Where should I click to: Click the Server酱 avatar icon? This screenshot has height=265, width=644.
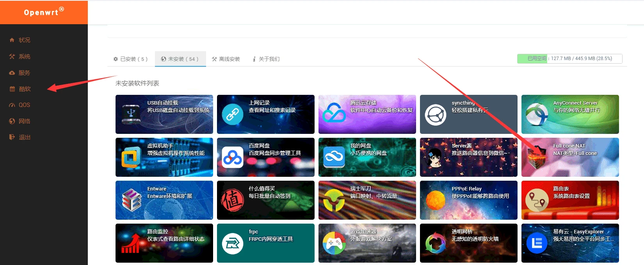pyautogui.click(x=436, y=158)
